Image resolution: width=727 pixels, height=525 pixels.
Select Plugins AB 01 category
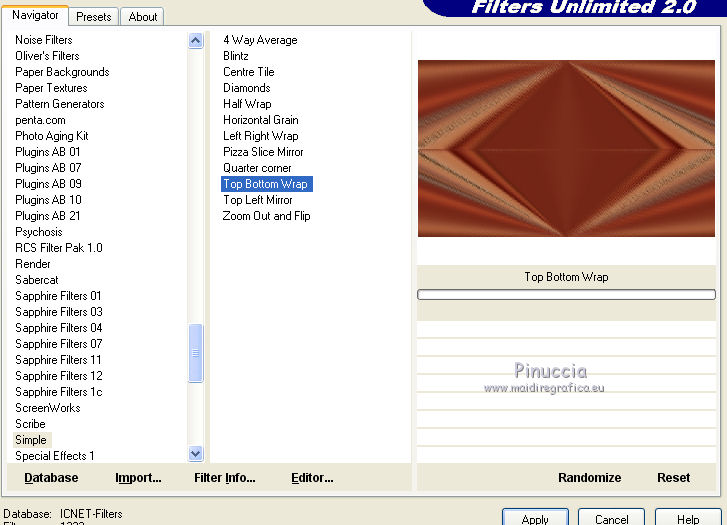[48, 152]
